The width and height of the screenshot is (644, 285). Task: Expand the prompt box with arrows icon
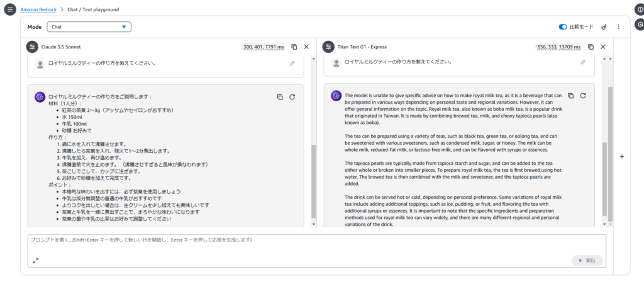pos(35,260)
